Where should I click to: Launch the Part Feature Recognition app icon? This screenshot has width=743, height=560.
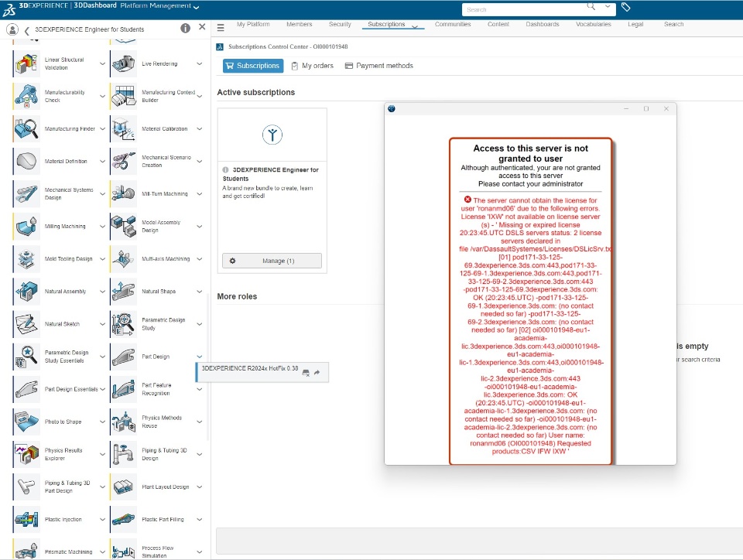[x=124, y=389]
